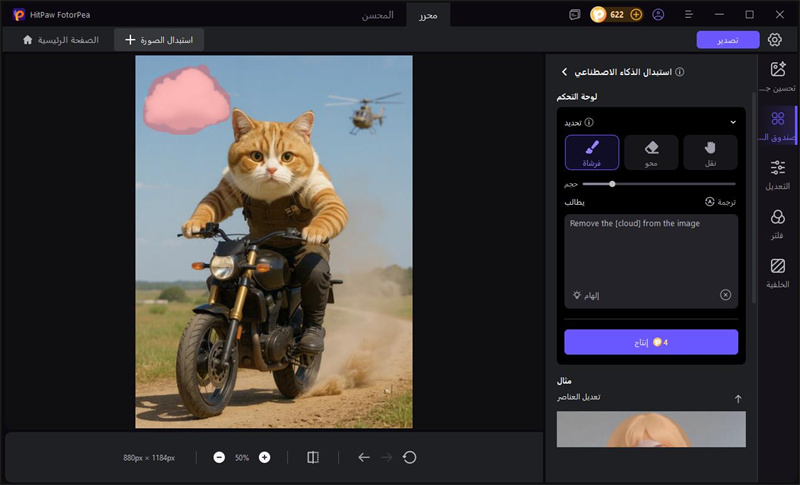This screenshot has height=485, width=800.
Task: Click the redo right arrow
Action: 387,457
